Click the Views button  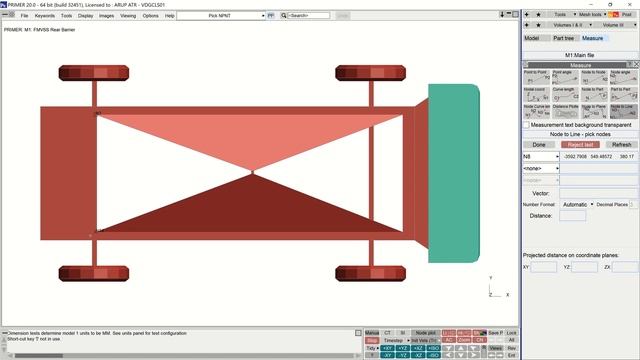tap(495, 348)
